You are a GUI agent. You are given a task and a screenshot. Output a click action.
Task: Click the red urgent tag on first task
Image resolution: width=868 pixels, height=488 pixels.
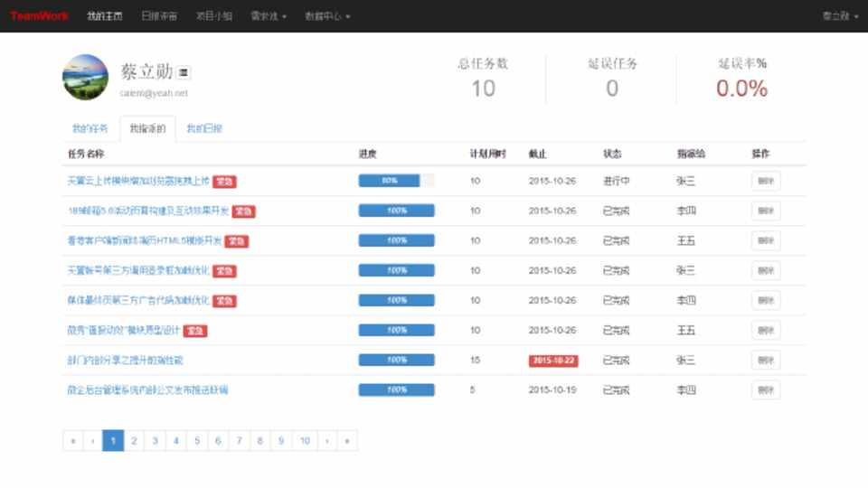tap(224, 182)
